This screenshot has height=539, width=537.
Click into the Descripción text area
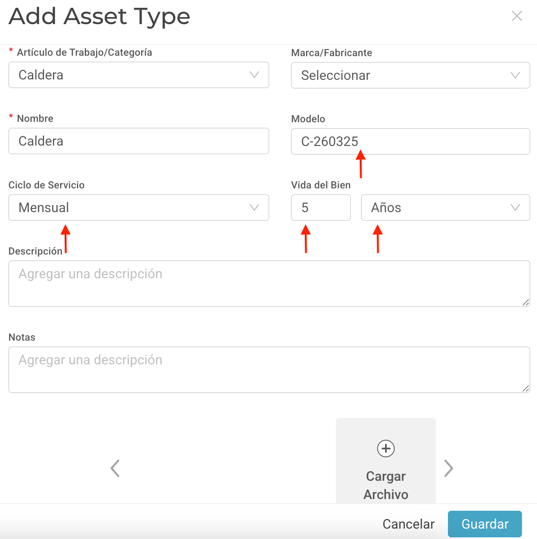click(x=269, y=283)
